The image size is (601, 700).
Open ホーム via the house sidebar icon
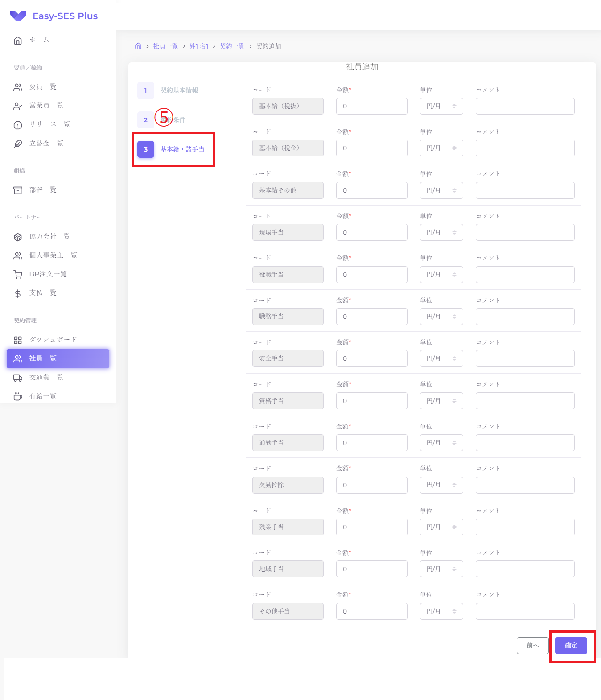(x=18, y=41)
